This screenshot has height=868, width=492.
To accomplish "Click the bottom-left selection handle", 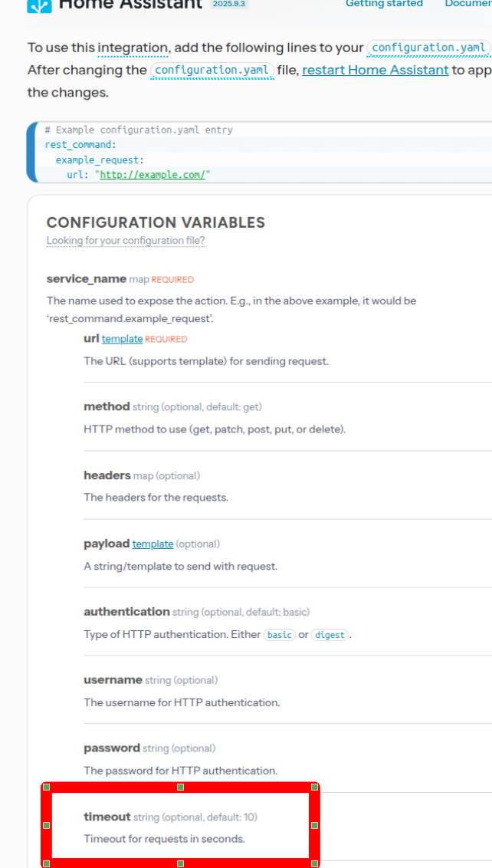I will (46, 863).
